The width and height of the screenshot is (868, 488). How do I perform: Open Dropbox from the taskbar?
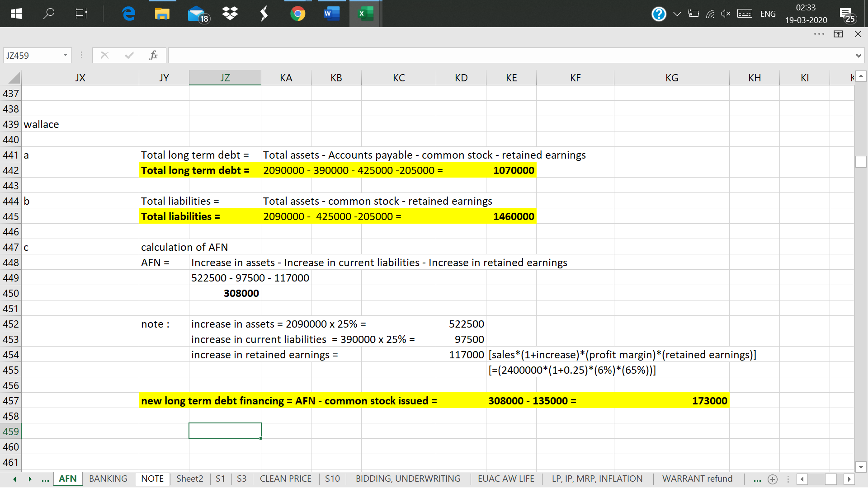(230, 14)
